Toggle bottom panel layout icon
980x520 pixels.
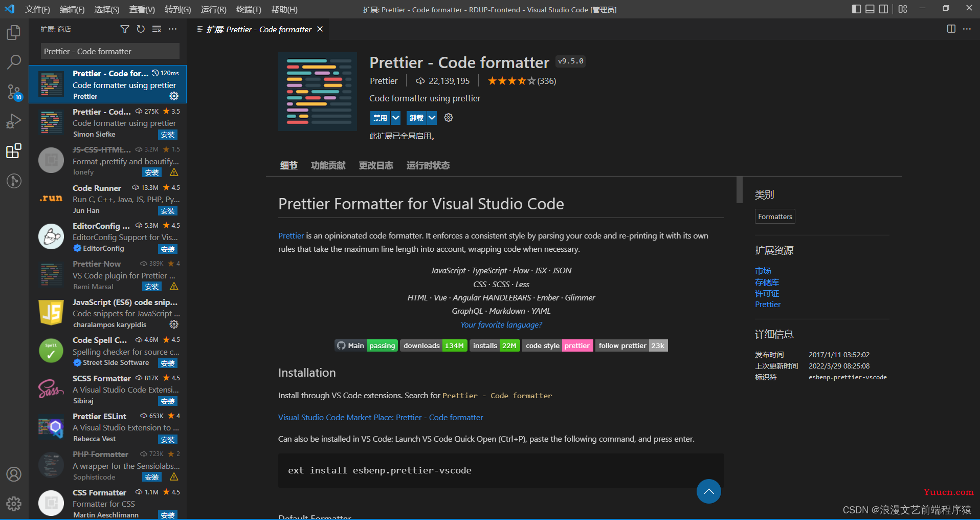coord(870,9)
